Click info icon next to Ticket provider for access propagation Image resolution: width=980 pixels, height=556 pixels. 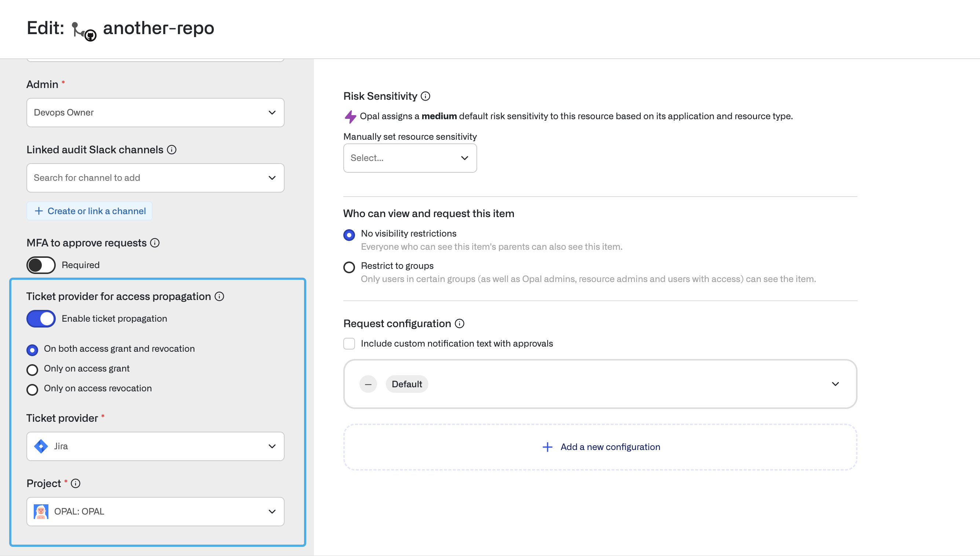[x=219, y=296]
